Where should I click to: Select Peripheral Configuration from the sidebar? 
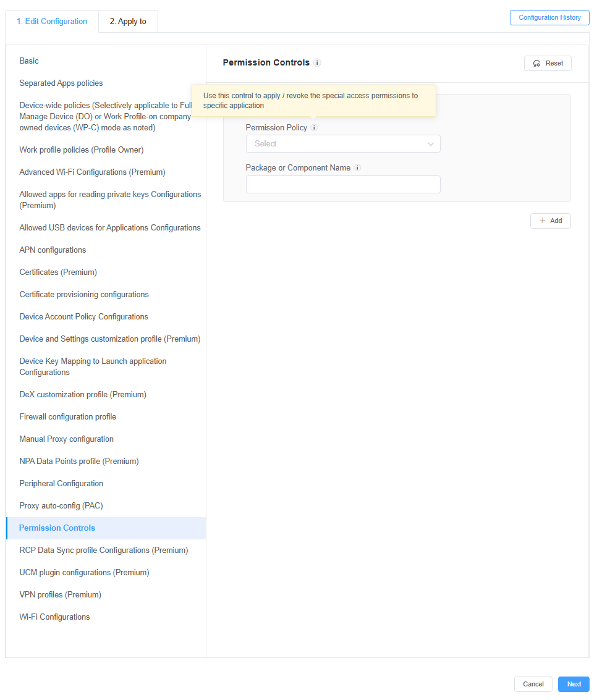point(61,483)
